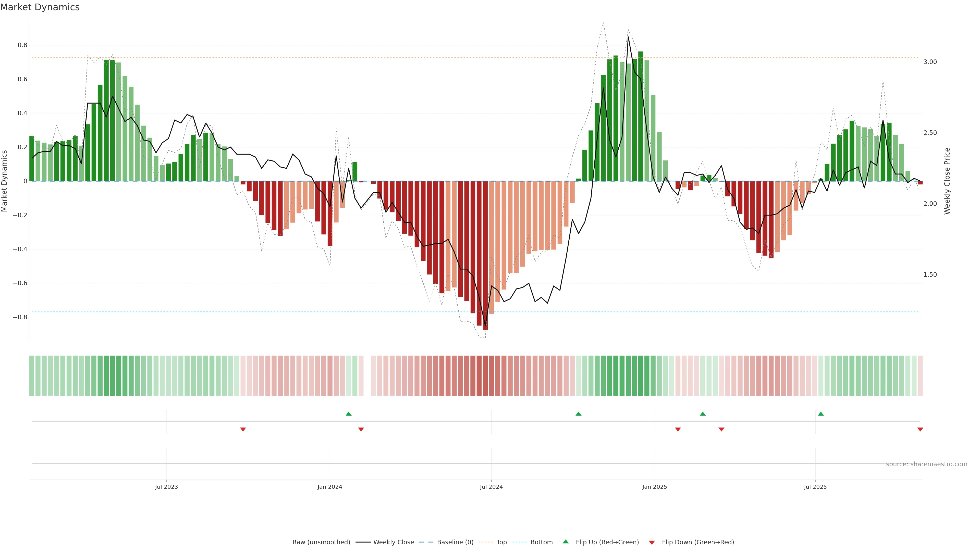Click the Market Dynamics chart title
Screen dimensions: 980x551
click(x=40, y=7)
